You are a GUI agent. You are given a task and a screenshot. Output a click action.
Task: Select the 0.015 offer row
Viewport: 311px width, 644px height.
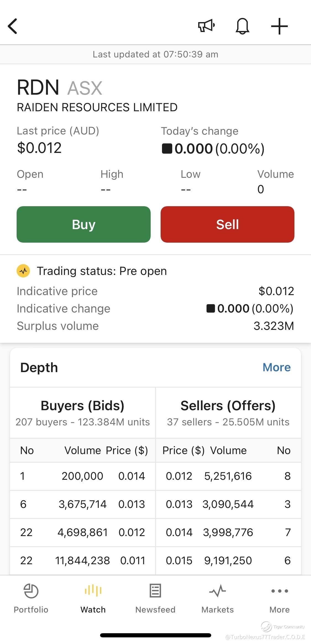point(228,561)
